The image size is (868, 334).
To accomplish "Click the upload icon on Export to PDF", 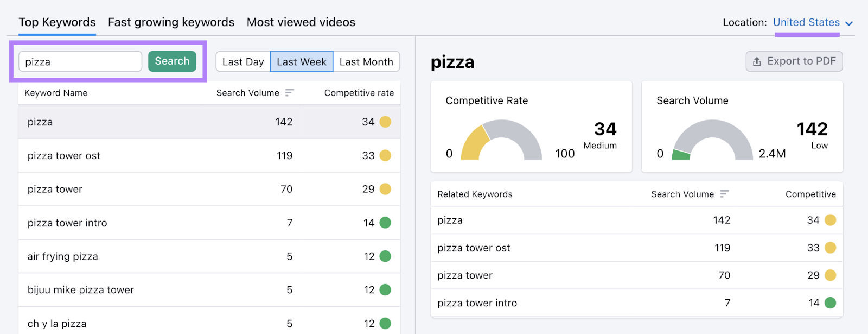I will [x=757, y=61].
